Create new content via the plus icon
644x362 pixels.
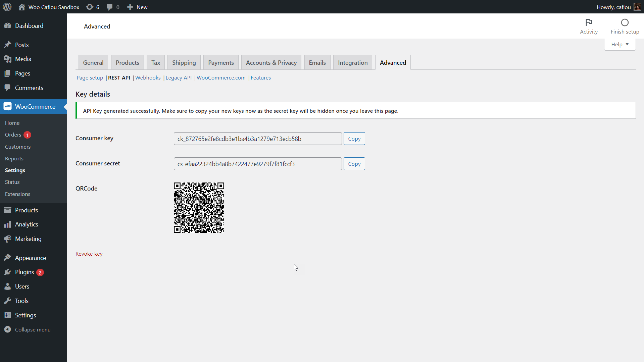click(129, 7)
